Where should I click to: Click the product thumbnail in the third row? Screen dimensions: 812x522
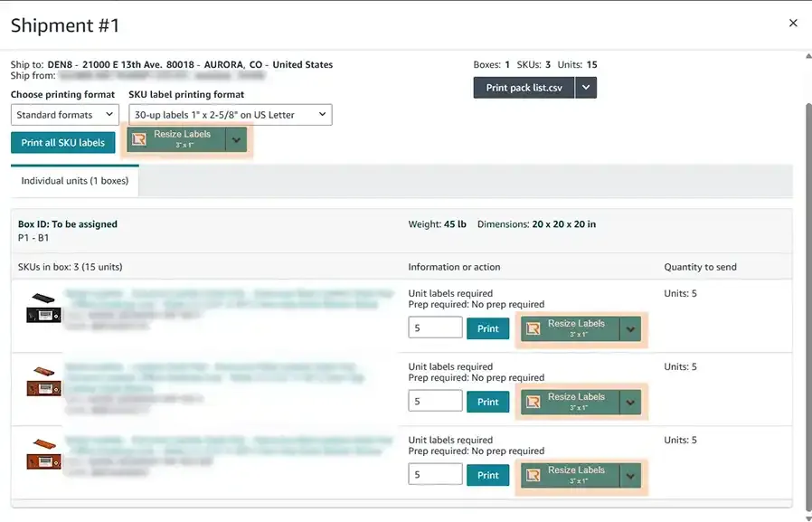[43, 454]
